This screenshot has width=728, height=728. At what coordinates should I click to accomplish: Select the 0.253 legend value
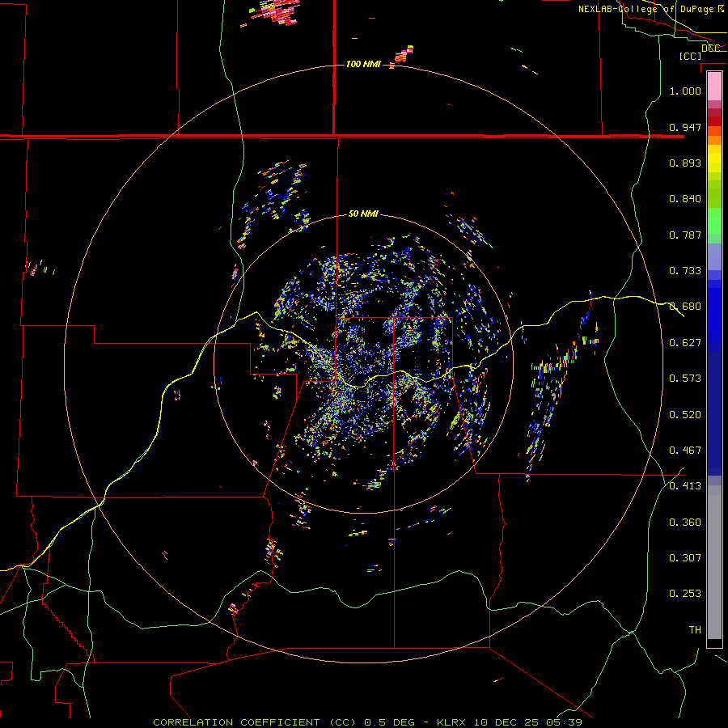click(685, 594)
